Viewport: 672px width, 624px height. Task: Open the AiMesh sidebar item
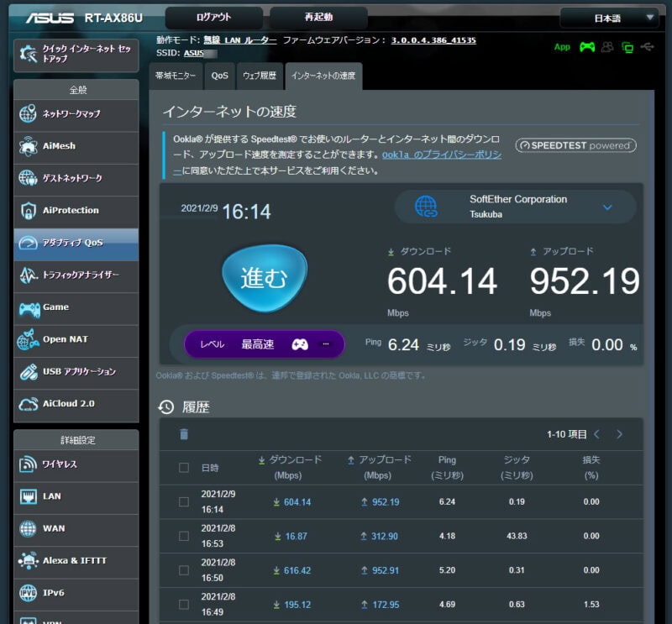76,146
